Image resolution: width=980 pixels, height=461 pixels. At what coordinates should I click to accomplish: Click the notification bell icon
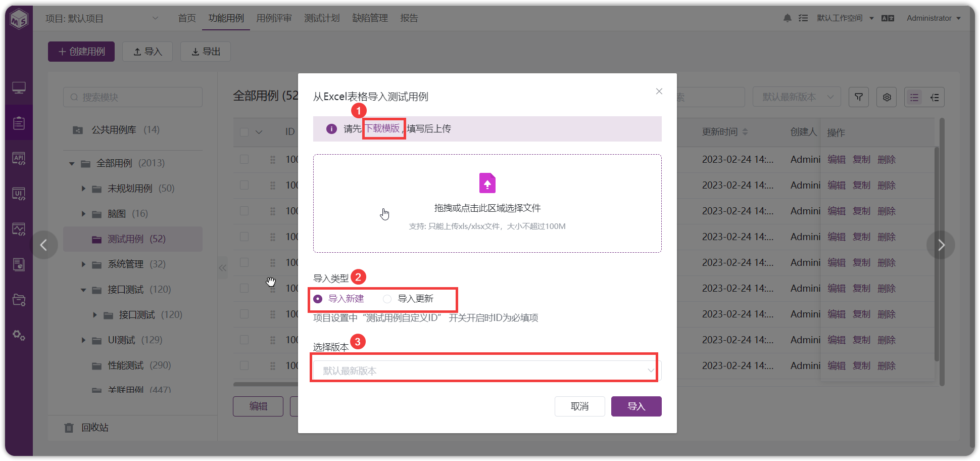click(787, 18)
